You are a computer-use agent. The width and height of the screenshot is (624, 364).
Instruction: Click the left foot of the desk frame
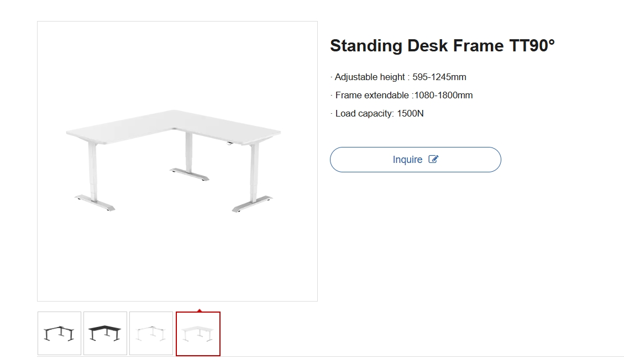click(96, 202)
